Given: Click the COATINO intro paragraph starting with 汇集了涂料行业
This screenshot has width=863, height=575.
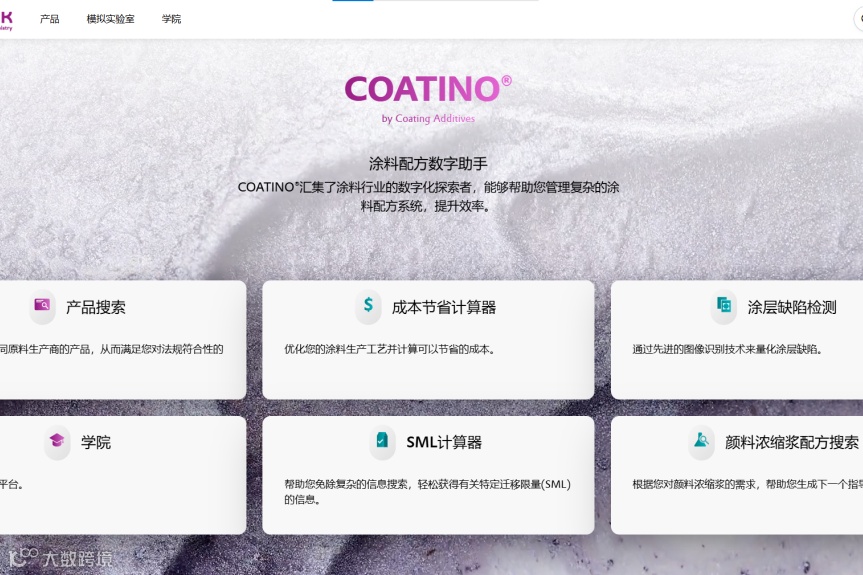Looking at the screenshot, I should click(428, 196).
